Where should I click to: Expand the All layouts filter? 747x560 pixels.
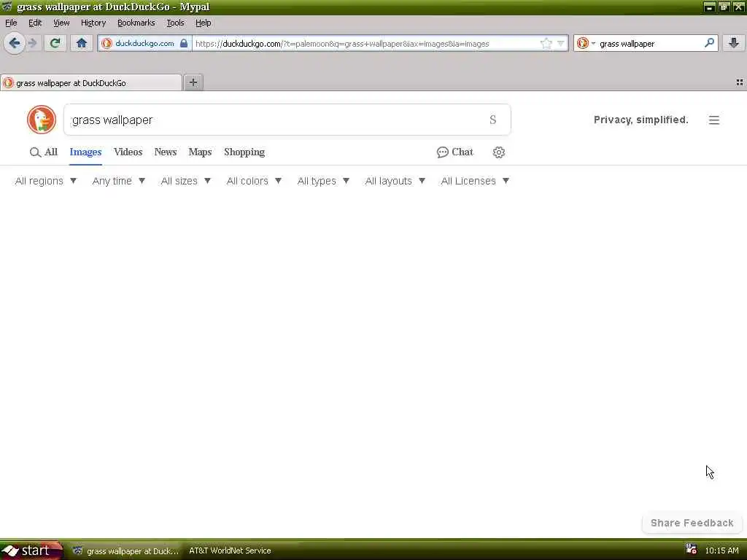[395, 181]
